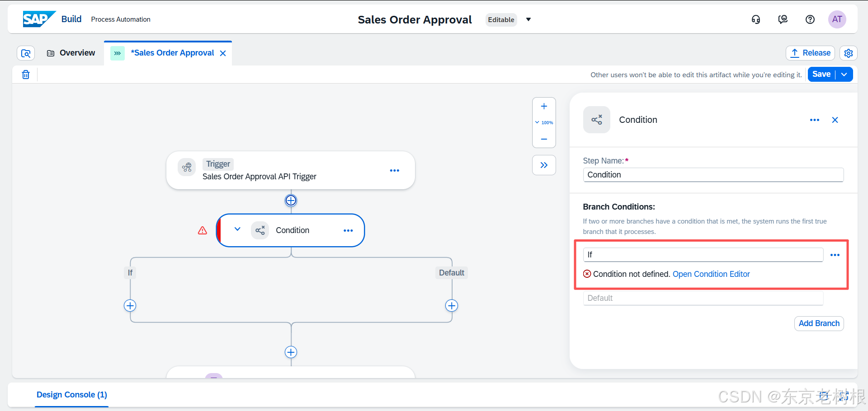
Task: Click the Sales Order Approval page title
Action: click(x=415, y=19)
